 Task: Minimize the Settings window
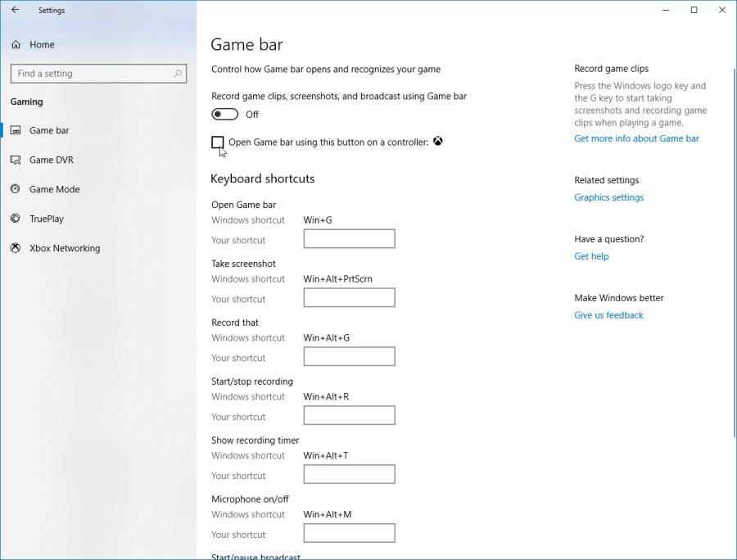(666, 10)
